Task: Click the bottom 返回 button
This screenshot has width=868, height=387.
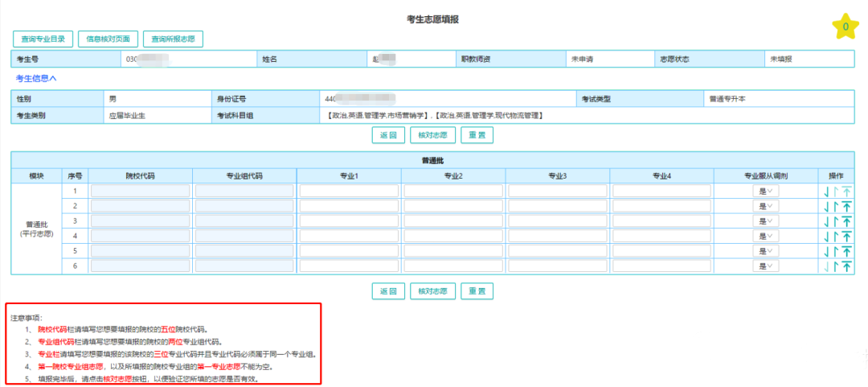Action: coord(388,291)
